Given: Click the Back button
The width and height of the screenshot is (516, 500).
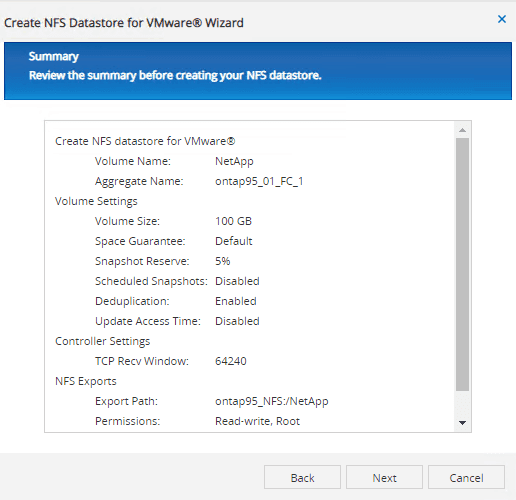Looking at the screenshot, I should (x=302, y=477).
